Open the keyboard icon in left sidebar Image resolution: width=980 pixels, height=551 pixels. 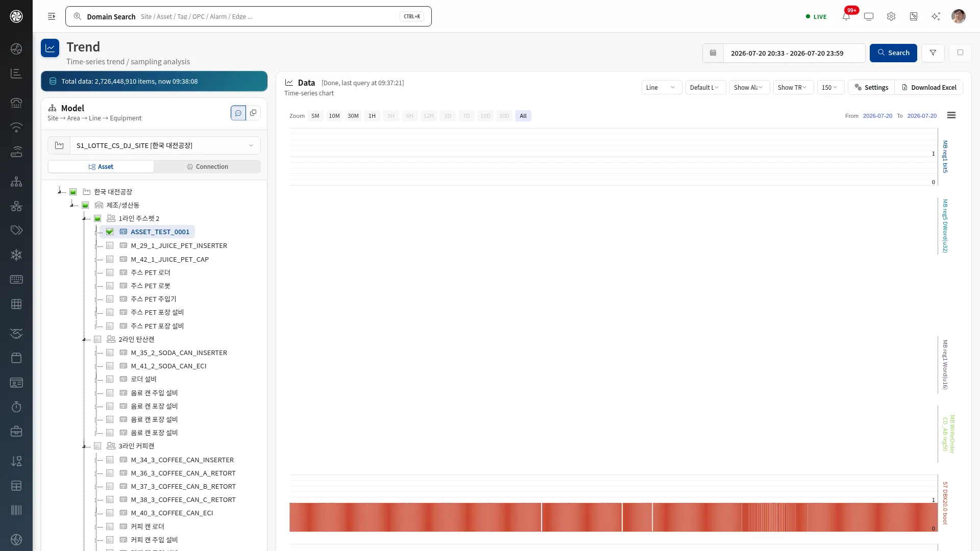coord(16,279)
